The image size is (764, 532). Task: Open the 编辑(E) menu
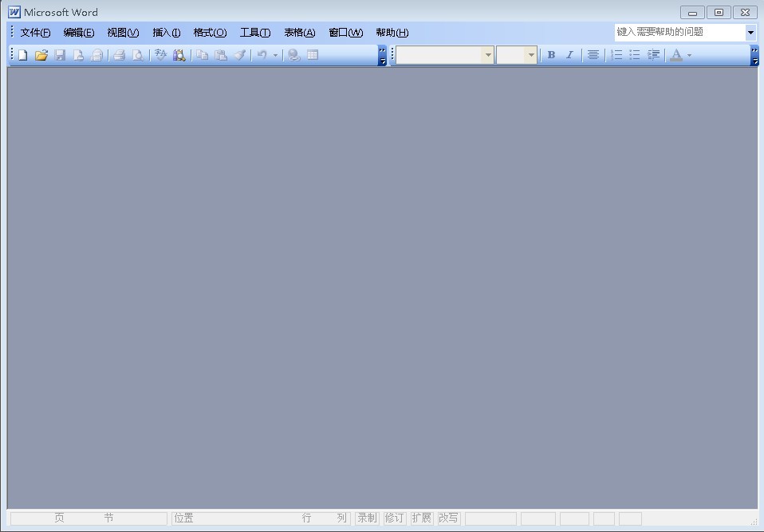point(78,33)
